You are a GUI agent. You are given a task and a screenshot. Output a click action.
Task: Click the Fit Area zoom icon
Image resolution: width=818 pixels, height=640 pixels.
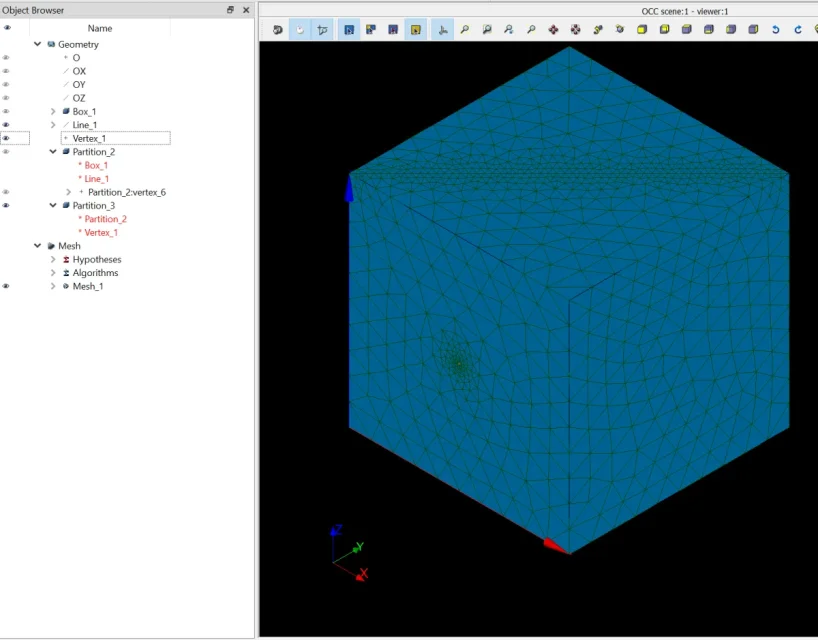tap(487, 30)
